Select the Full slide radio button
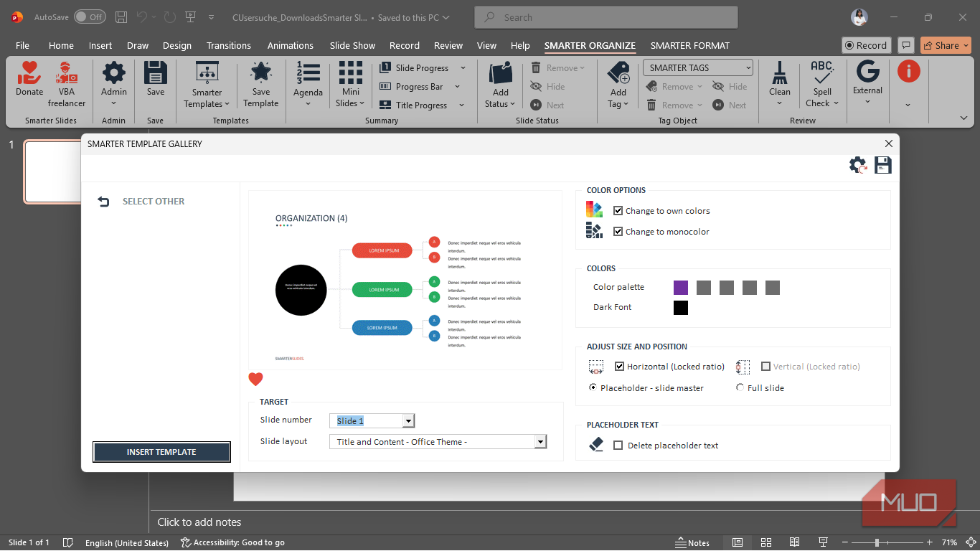 (x=740, y=387)
